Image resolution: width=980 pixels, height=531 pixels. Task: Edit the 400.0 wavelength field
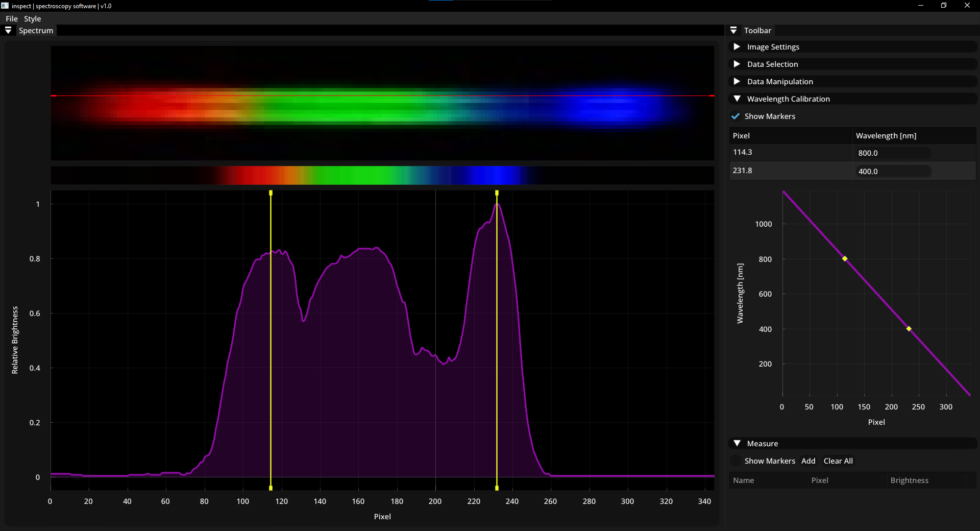[893, 172]
